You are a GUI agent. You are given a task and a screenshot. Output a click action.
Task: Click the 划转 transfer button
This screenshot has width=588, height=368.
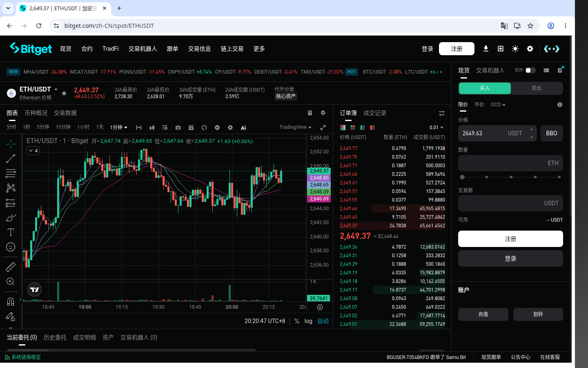click(538, 314)
